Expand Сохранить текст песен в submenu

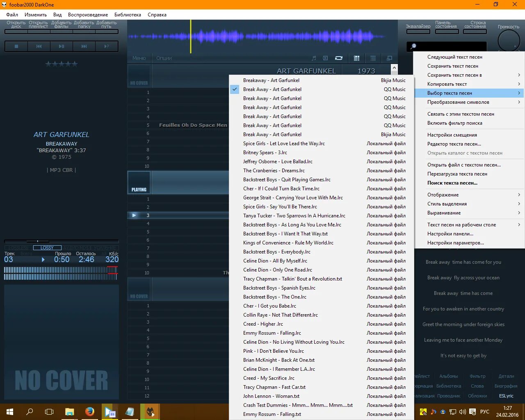pyautogui.click(x=469, y=75)
